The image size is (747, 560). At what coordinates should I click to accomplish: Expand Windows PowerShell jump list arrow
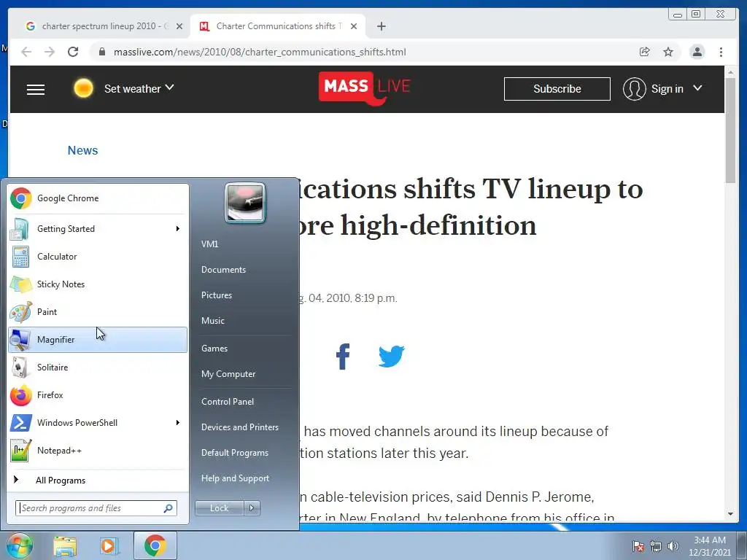point(178,423)
